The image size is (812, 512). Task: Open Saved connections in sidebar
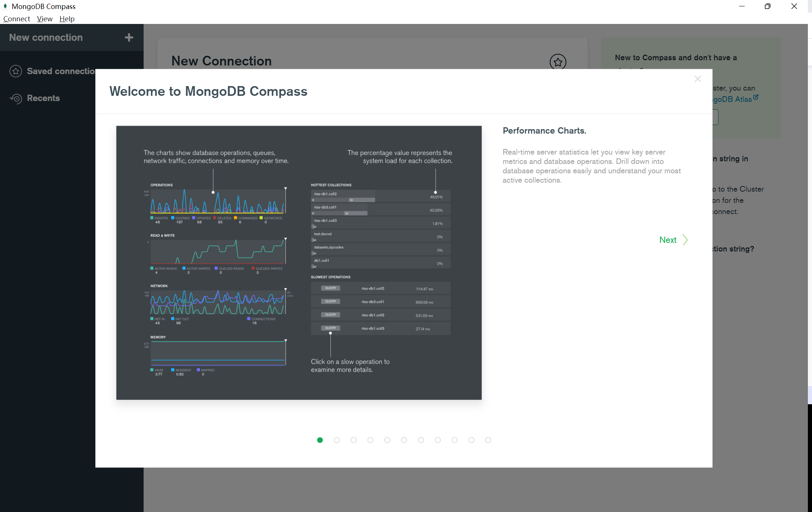point(61,71)
